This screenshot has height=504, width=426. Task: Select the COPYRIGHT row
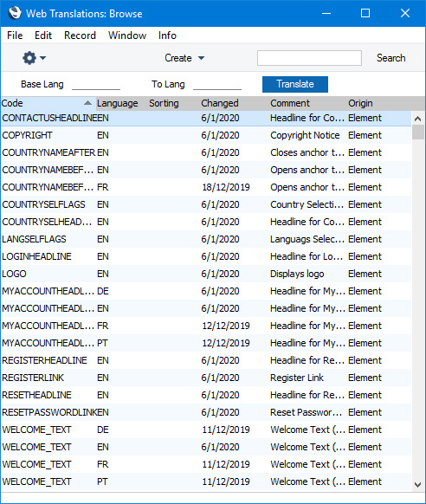click(x=205, y=135)
